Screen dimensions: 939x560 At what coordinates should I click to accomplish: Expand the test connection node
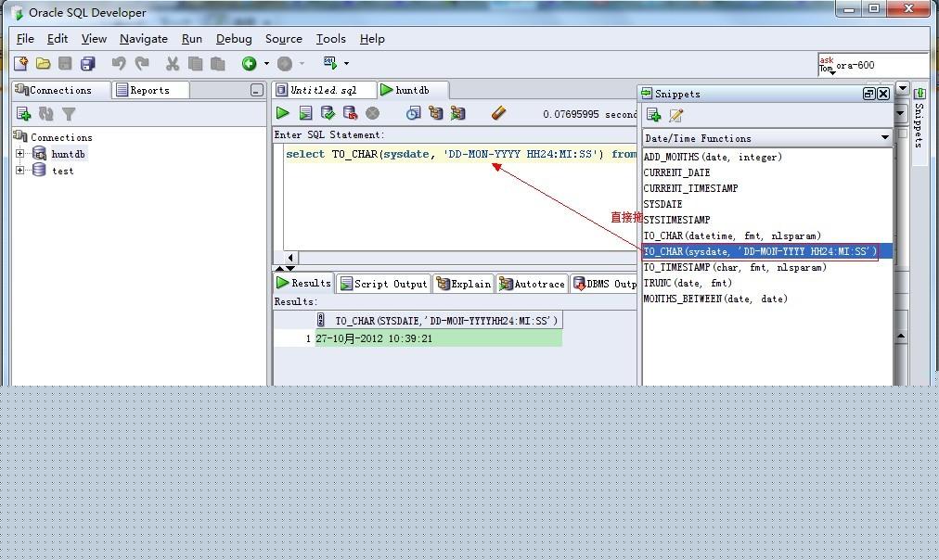point(19,171)
